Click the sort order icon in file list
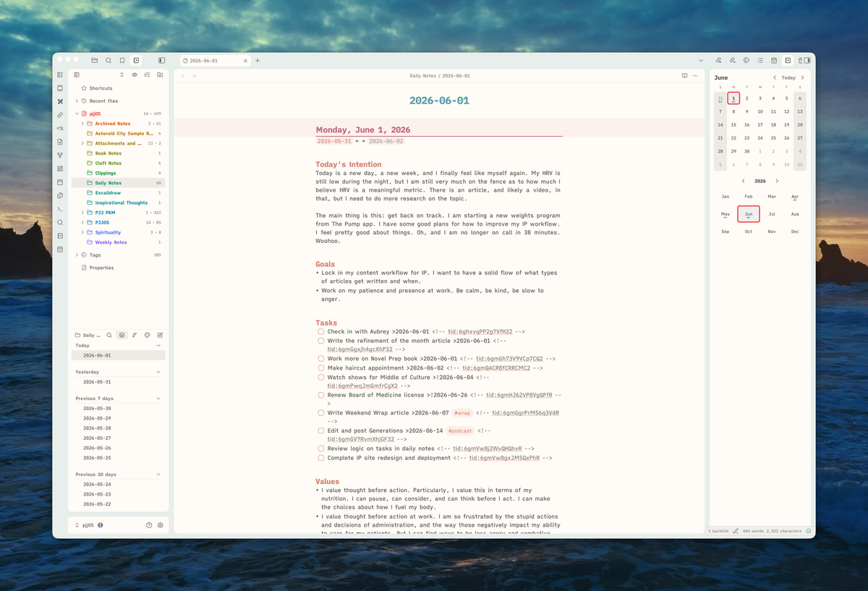The width and height of the screenshot is (868, 591). [135, 335]
